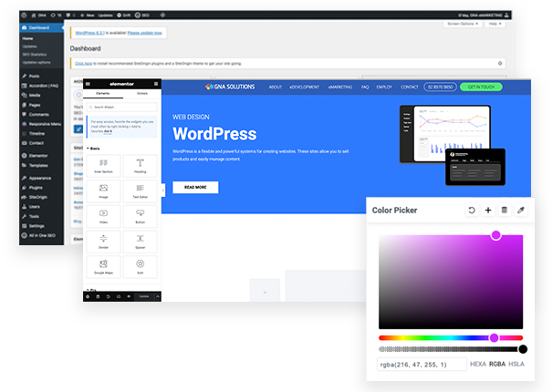Select the RGBA color format
Image resolution: width=553 pixels, height=392 pixels.
click(x=497, y=364)
